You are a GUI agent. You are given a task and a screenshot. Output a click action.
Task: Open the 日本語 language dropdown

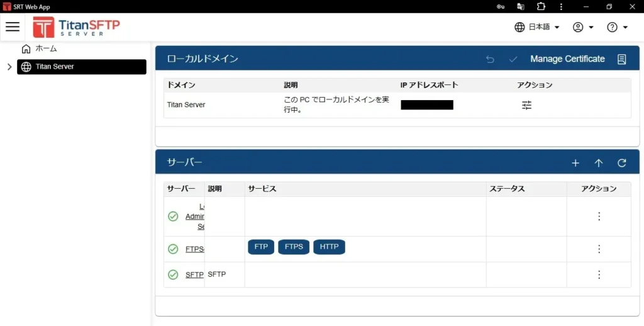coord(537,27)
